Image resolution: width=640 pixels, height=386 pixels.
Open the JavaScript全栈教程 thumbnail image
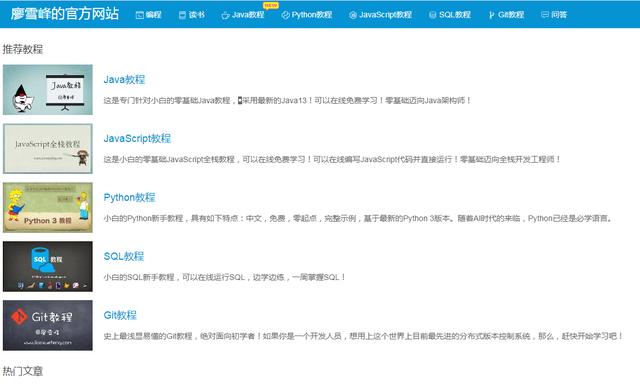click(x=48, y=149)
